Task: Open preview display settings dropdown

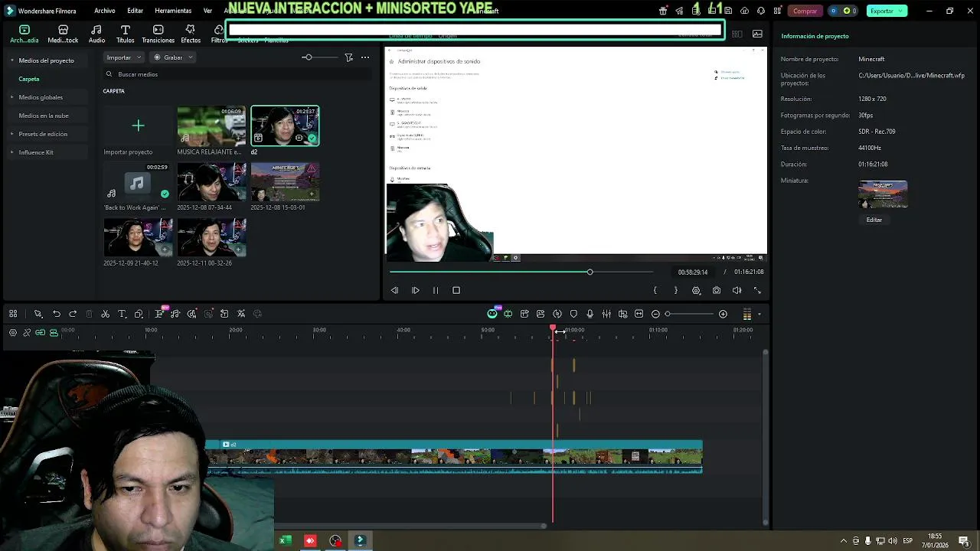Action: tap(696, 291)
